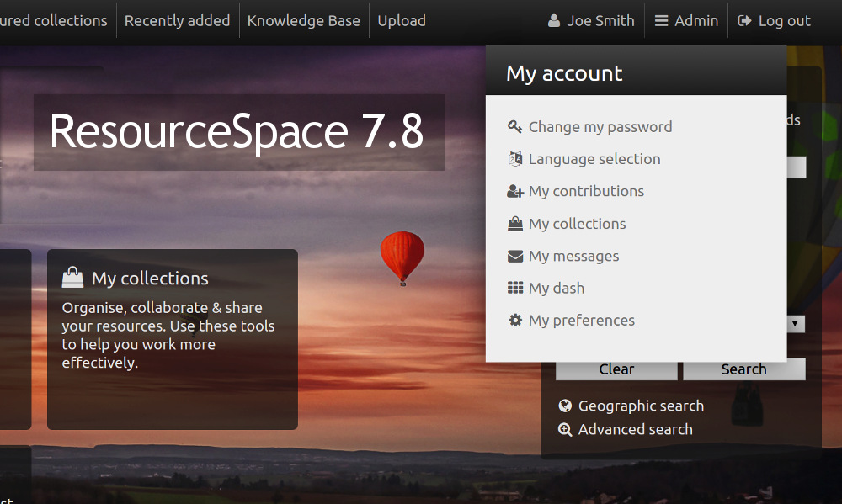
Task: Click the My account panel heading
Action: 564,73
